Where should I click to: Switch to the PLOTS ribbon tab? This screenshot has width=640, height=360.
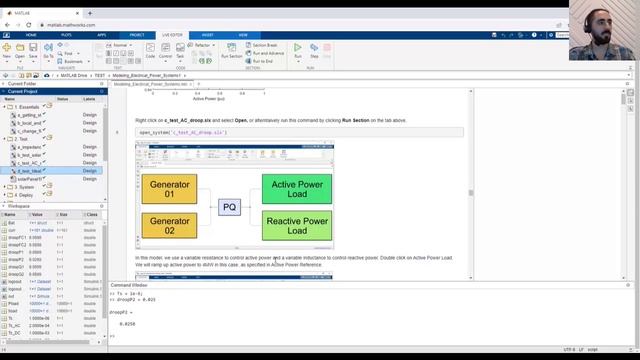[x=66, y=35]
